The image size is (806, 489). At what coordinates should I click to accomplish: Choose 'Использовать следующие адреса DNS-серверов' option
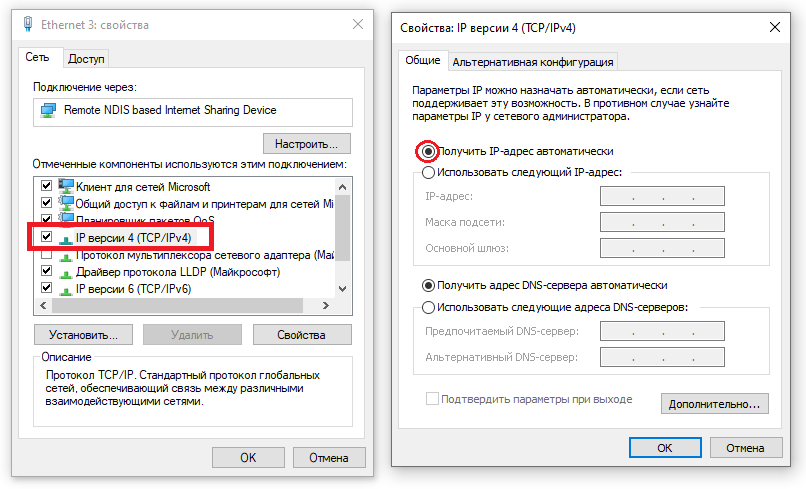[429, 308]
